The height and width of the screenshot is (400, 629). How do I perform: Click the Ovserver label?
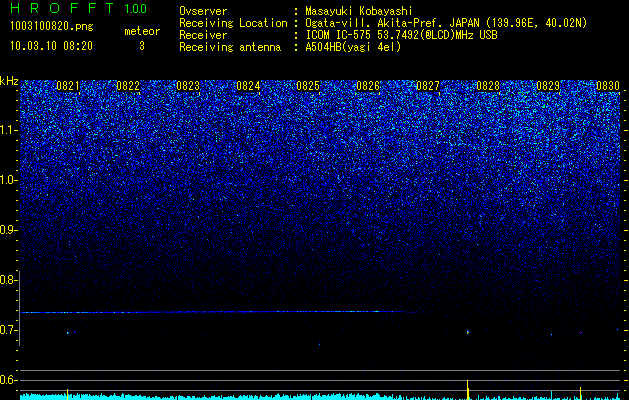[x=203, y=11]
